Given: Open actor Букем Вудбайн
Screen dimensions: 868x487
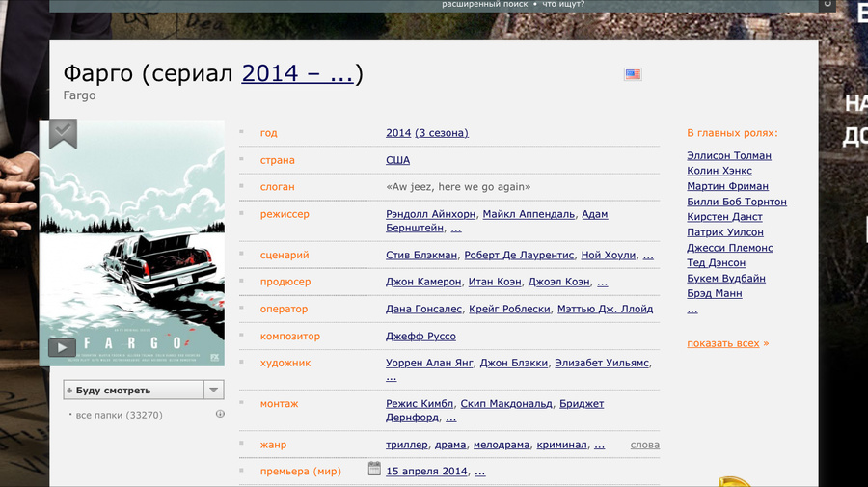Looking at the screenshot, I should (x=726, y=279).
